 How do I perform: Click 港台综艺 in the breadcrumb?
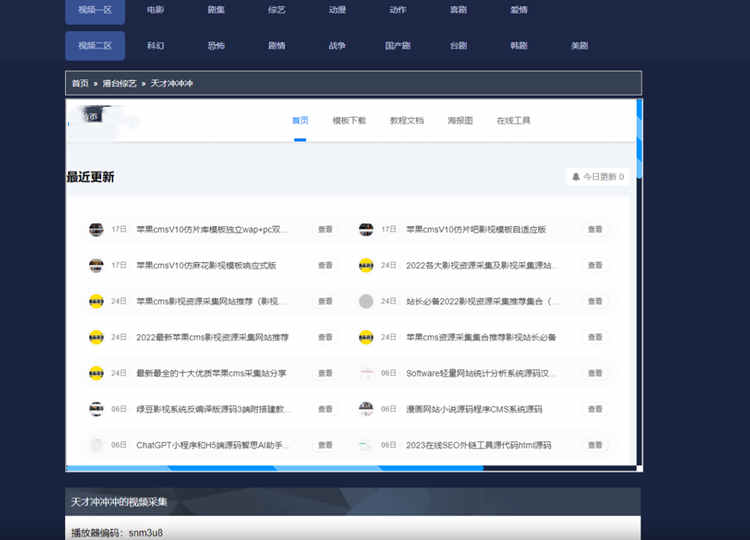pyautogui.click(x=119, y=84)
